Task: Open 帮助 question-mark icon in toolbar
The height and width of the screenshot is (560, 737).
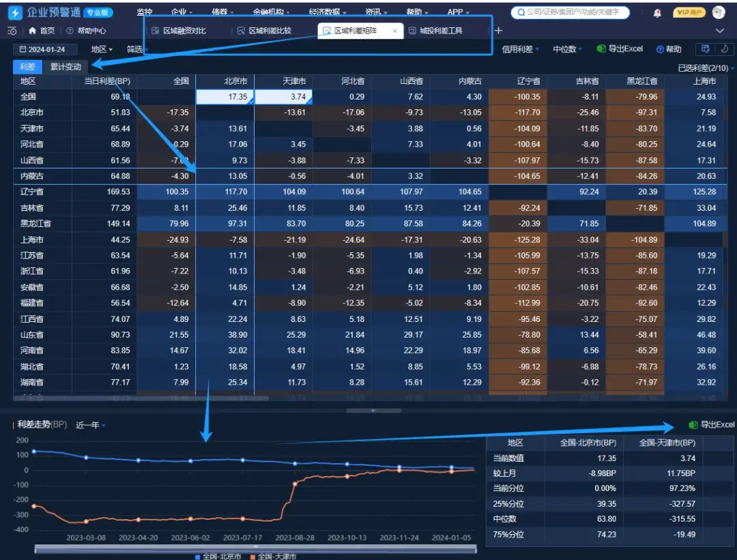Action: tap(660, 49)
